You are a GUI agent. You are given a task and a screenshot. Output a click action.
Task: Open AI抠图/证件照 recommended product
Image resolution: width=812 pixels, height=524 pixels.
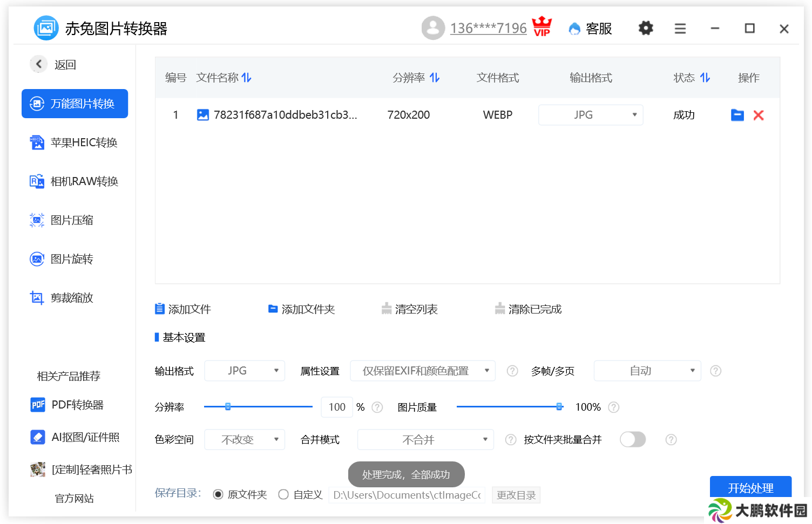(x=75, y=437)
